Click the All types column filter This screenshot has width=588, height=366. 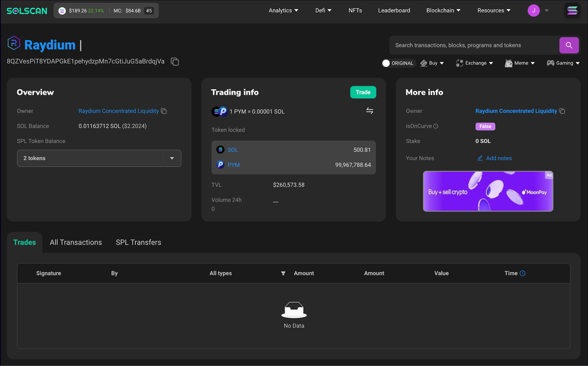coord(220,273)
